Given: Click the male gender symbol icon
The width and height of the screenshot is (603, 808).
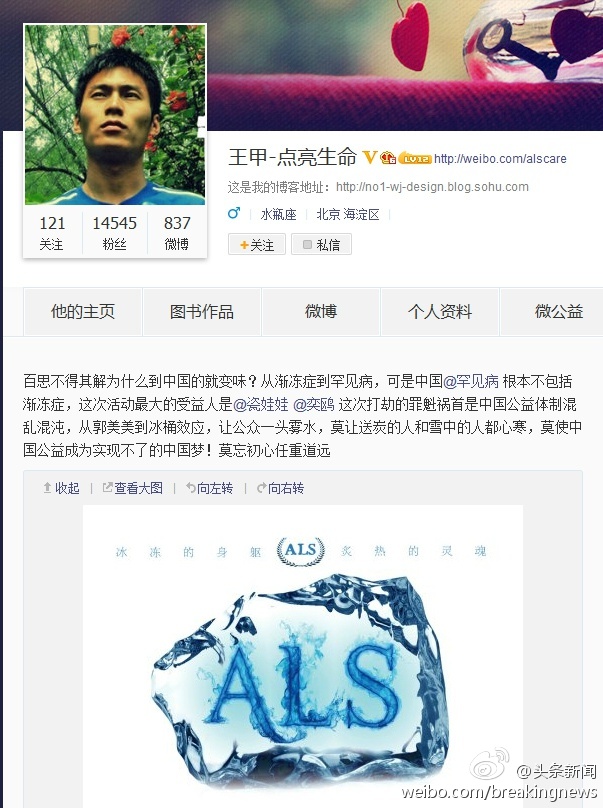Looking at the screenshot, I should click(234, 213).
